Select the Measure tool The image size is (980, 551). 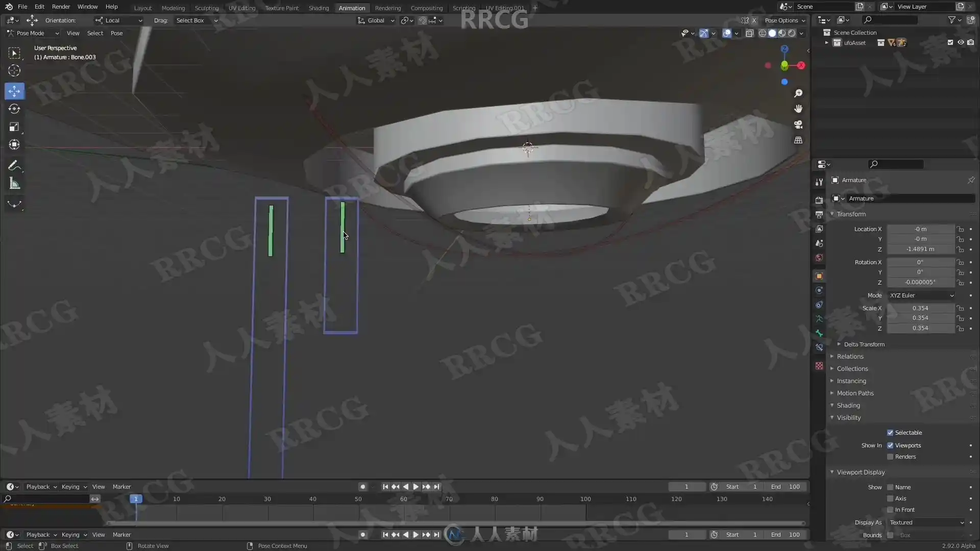(14, 184)
